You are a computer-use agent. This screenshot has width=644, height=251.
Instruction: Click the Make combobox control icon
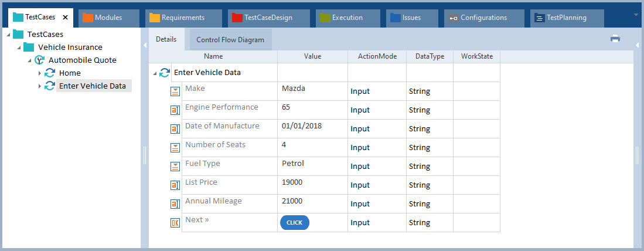(x=175, y=91)
